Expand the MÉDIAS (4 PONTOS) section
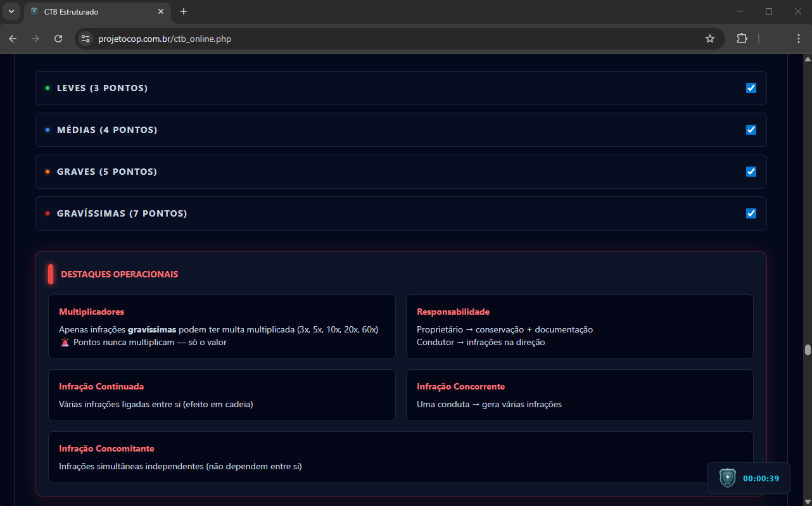Viewport: 812px width, 506px height. 400,130
